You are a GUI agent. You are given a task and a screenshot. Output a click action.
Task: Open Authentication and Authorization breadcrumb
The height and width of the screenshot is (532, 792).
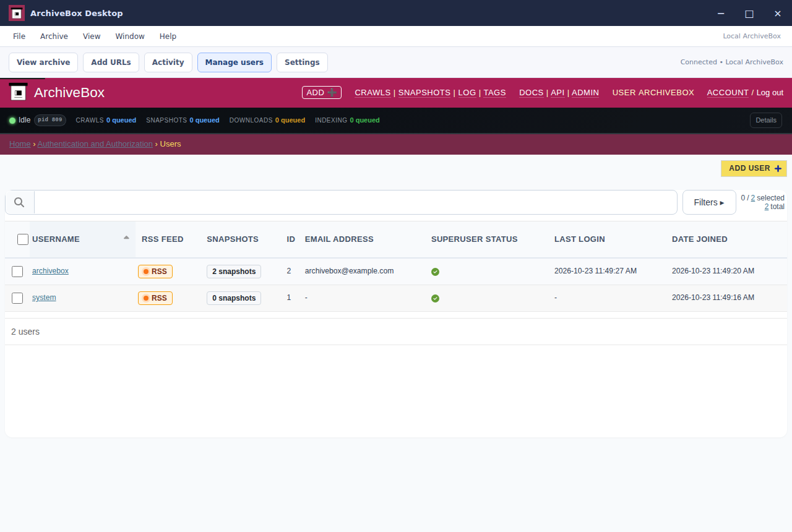pyautogui.click(x=95, y=144)
